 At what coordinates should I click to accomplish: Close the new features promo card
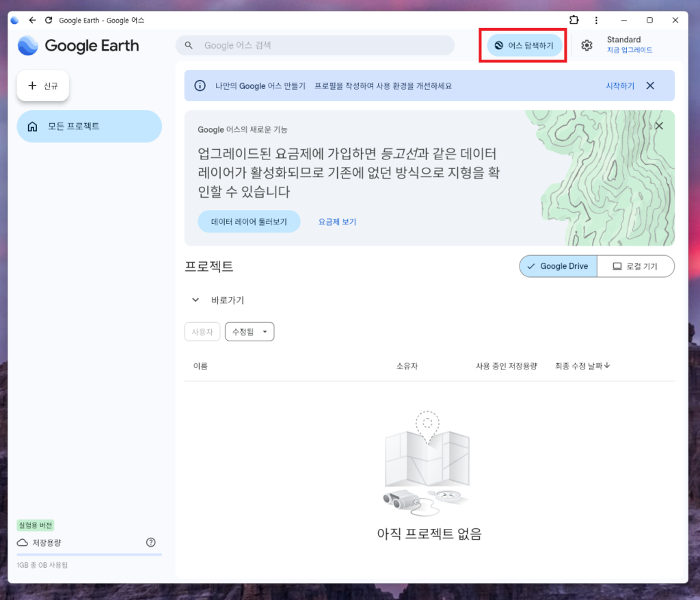tap(659, 126)
